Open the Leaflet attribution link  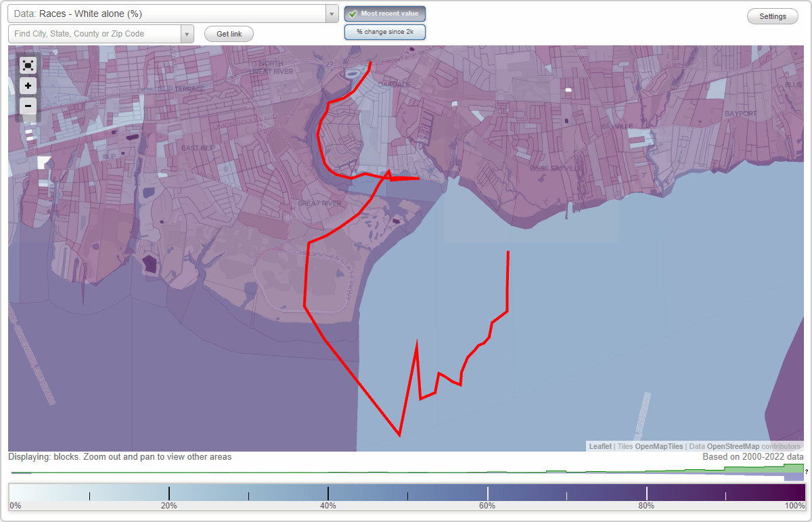coord(600,446)
